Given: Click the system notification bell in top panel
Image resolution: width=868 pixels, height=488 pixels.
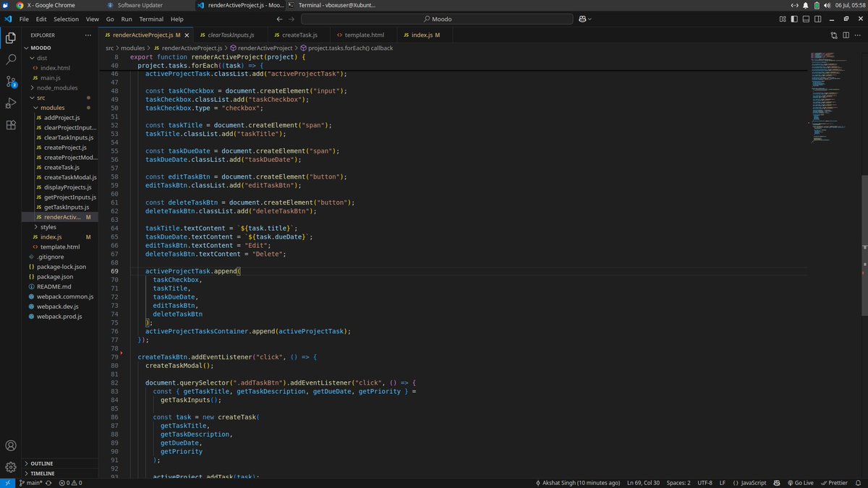Looking at the screenshot, I should click(805, 5).
